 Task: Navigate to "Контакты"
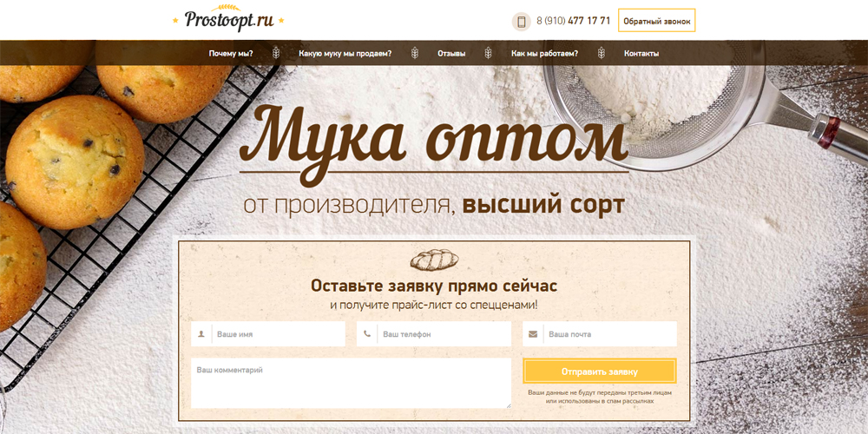(x=641, y=54)
